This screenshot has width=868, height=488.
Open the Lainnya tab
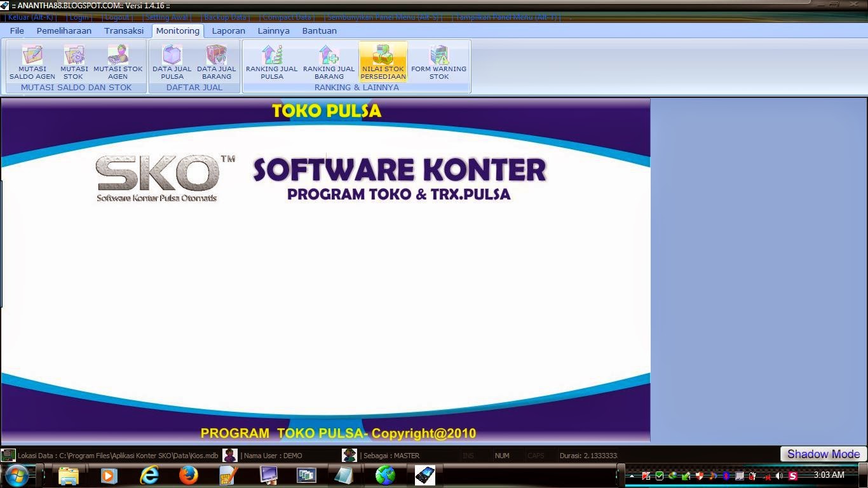pyautogui.click(x=274, y=30)
